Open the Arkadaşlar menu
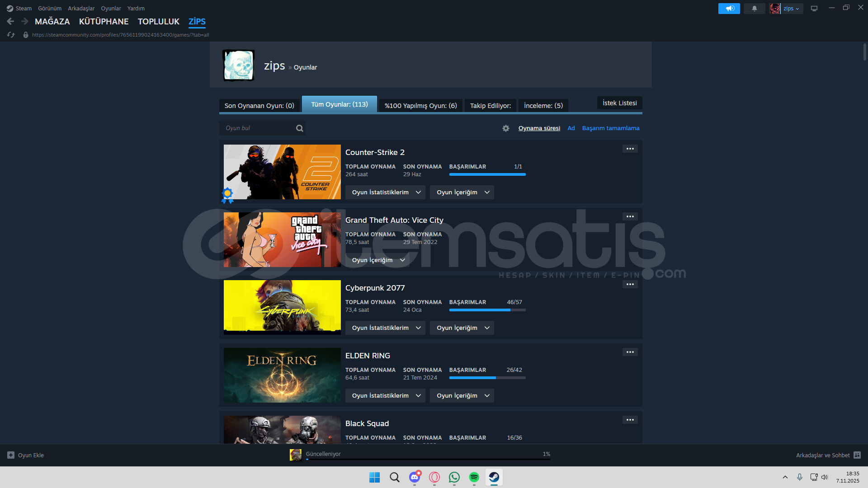The width and height of the screenshot is (868, 488). pyautogui.click(x=81, y=9)
